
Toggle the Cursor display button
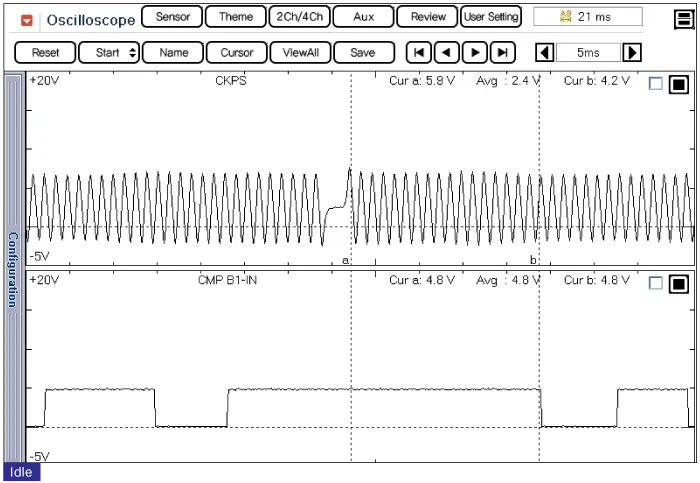[237, 53]
